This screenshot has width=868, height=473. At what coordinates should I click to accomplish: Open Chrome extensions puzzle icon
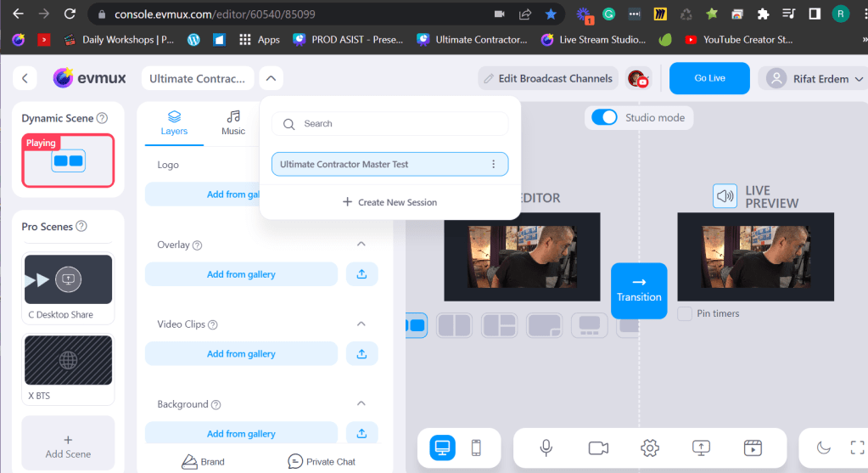pos(763,14)
